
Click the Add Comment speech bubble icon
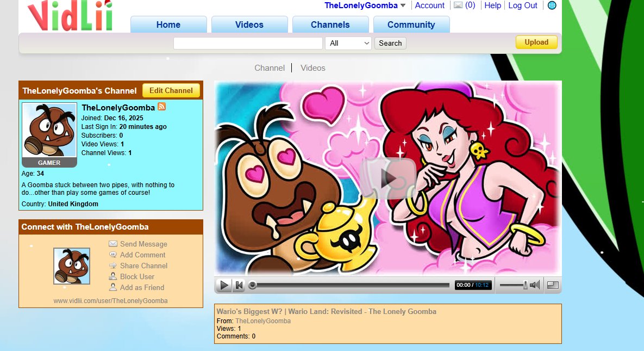coord(113,255)
